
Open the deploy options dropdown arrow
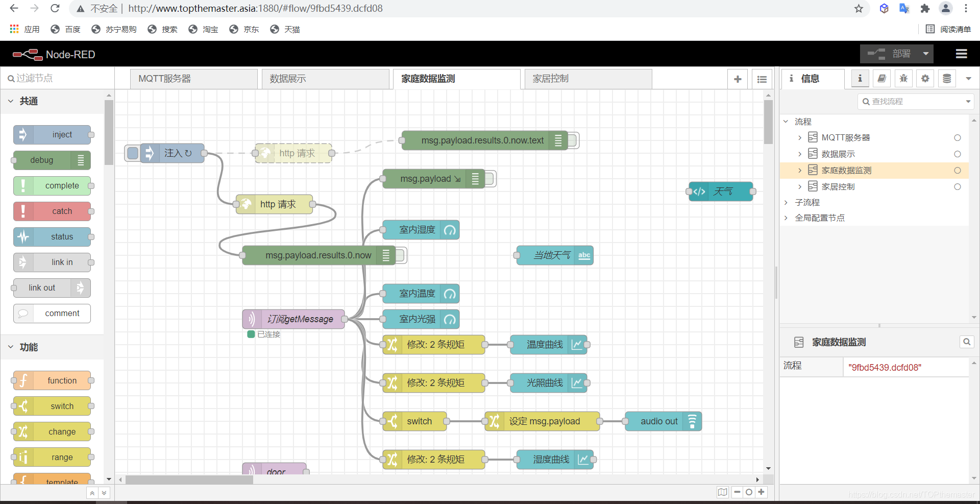[926, 54]
